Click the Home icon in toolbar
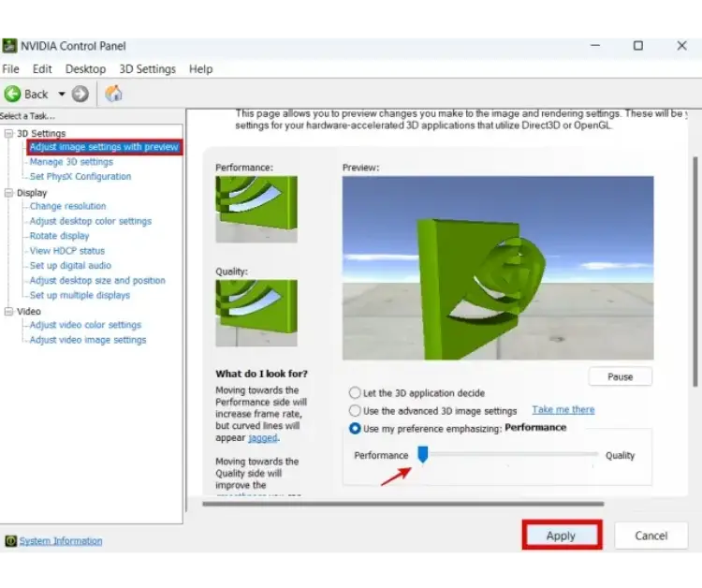This screenshot has height=588, width=702. (x=113, y=94)
